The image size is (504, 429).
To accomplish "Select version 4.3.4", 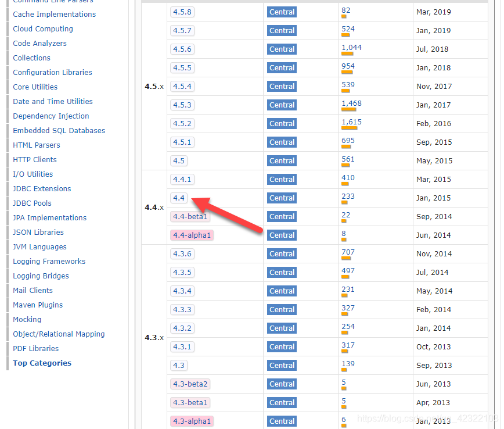I will click(x=182, y=291).
